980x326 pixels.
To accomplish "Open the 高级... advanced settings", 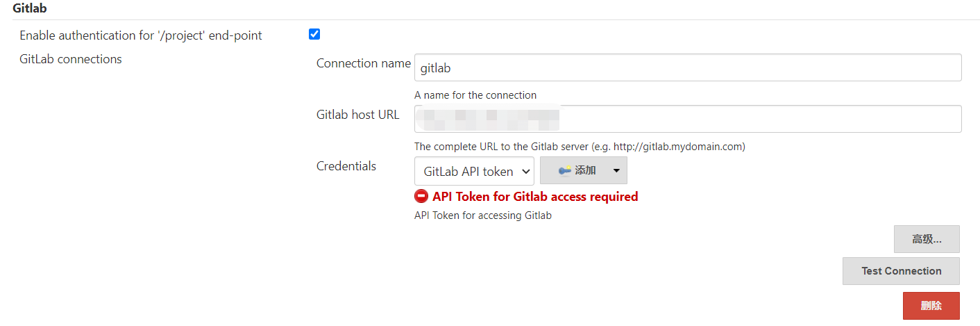I will click(927, 239).
